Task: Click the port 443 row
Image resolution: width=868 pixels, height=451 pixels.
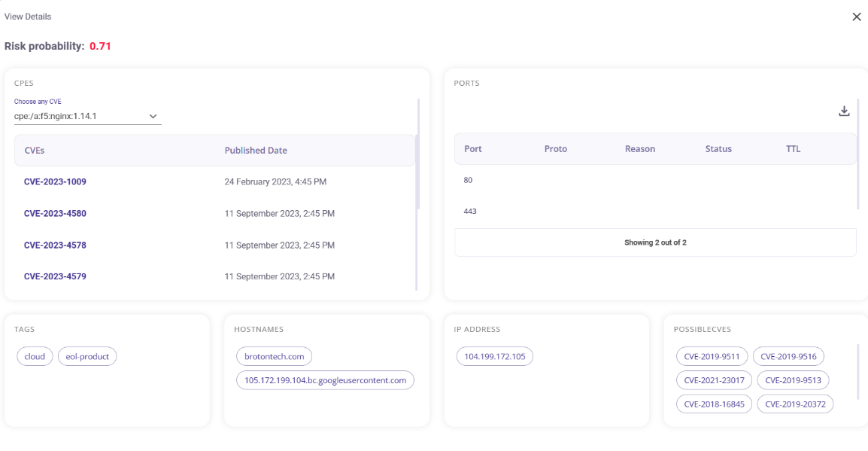Action: click(x=655, y=211)
